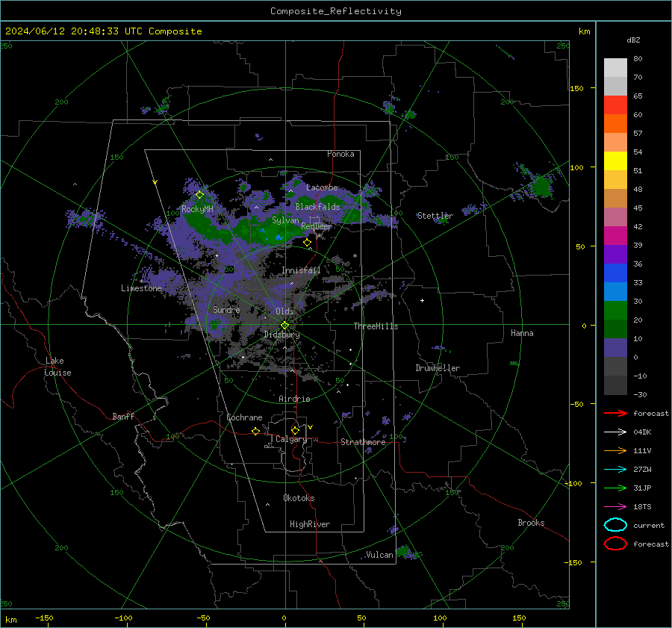Click the 'Limestone' map label
The image size is (672, 628).
(x=141, y=288)
